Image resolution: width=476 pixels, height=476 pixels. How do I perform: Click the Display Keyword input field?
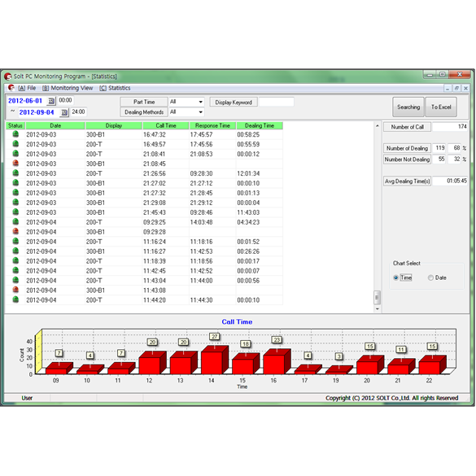[277, 102]
